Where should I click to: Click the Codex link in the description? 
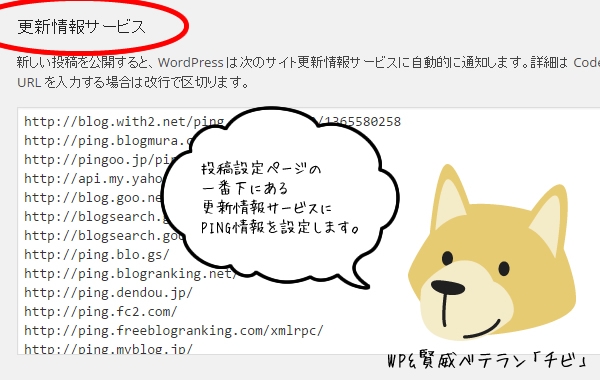click(x=587, y=62)
